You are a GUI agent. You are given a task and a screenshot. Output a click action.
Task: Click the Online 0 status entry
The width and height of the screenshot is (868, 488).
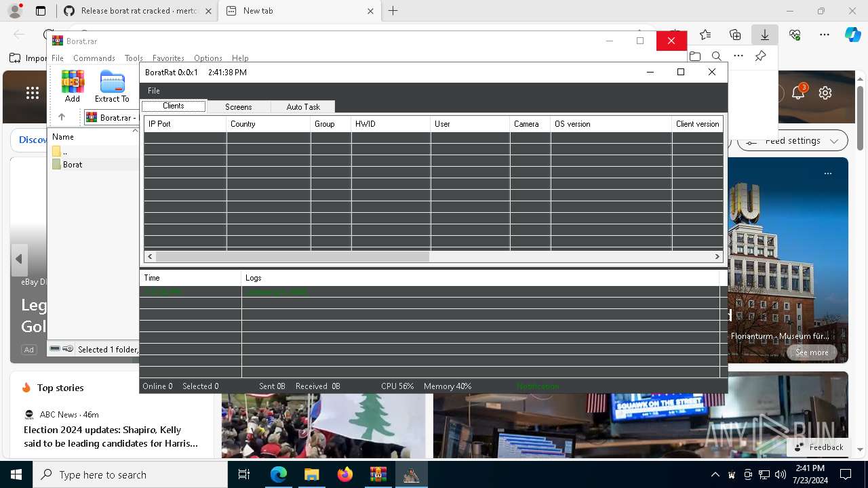click(157, 386)
